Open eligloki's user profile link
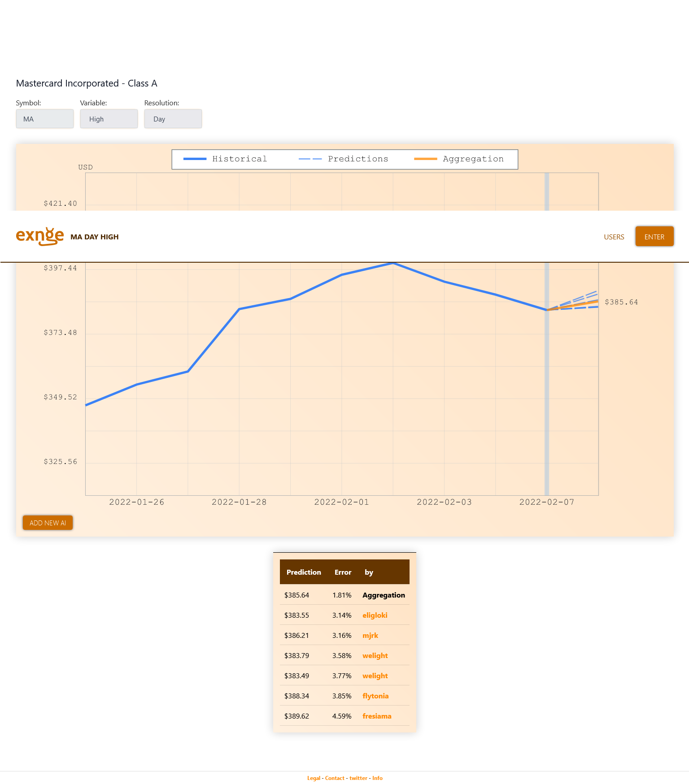 coord(375,615)
